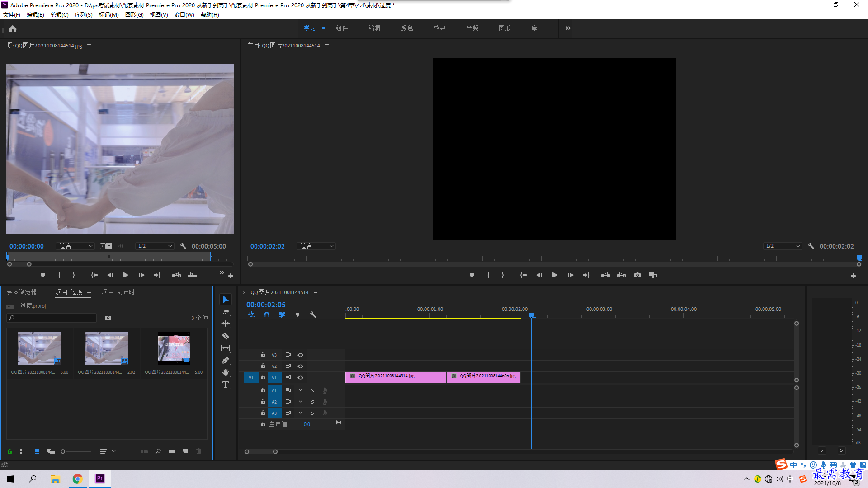Click Export Frame camera icon in Program monitor
Image resolution: width=868 pixels, height=488 pixels.
click(637, 275)
